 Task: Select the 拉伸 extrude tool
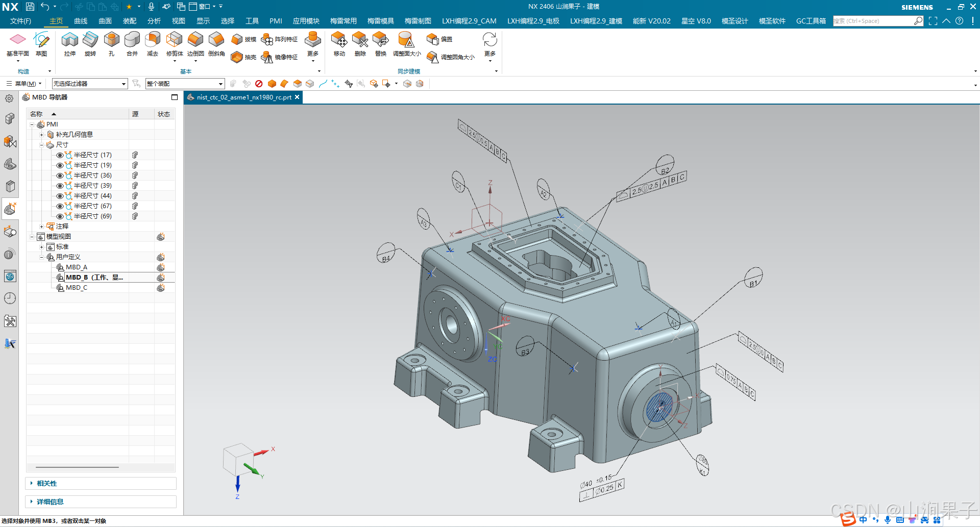[70, 44]
